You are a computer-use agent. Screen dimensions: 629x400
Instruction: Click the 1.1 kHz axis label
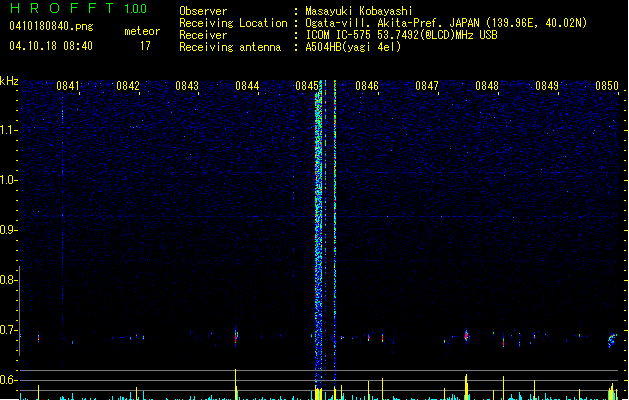(8, 130)
